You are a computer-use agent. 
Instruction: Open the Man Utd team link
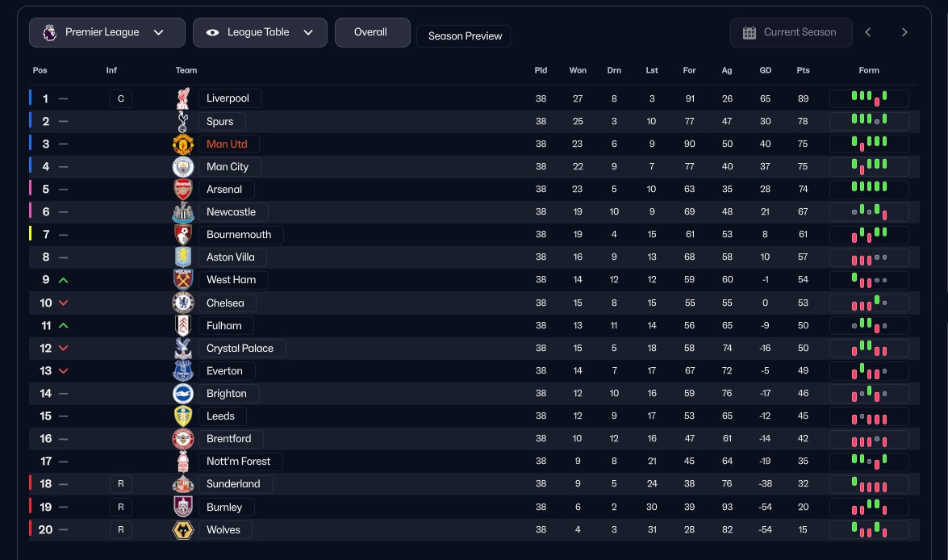tap(227, 144)
